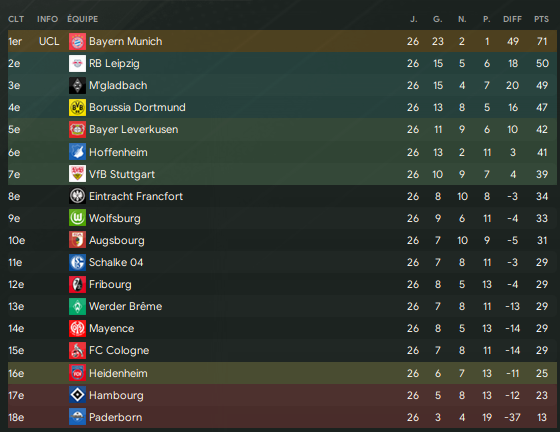Select the Augsbourg row in standings
Image resolution: width=560 pixels, height=432 pixels.
[x=282, y=240]
